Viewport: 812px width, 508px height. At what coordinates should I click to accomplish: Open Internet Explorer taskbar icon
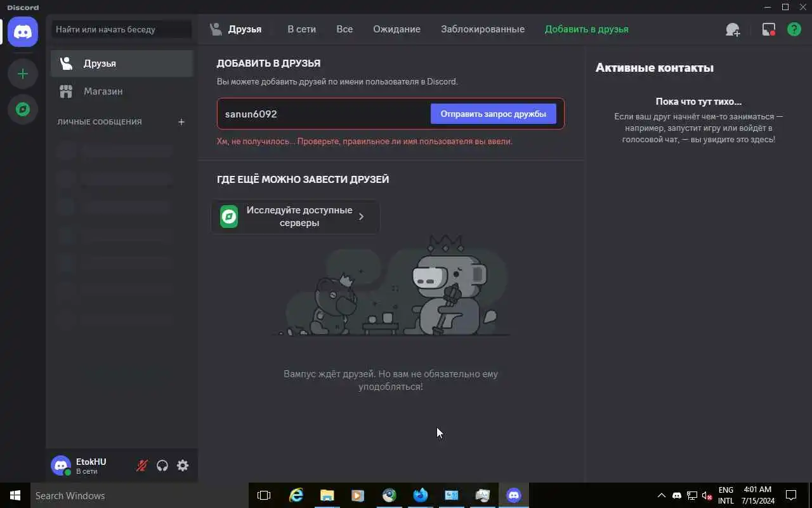(x=296, y=495)
